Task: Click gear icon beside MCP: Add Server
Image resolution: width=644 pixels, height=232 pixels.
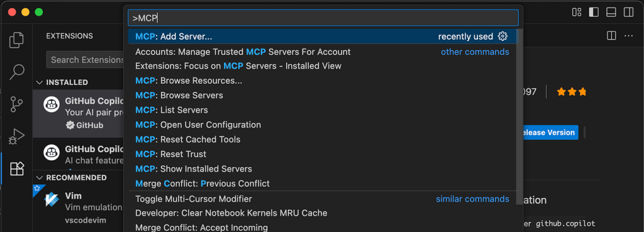Action: click(x=502, y=36)
